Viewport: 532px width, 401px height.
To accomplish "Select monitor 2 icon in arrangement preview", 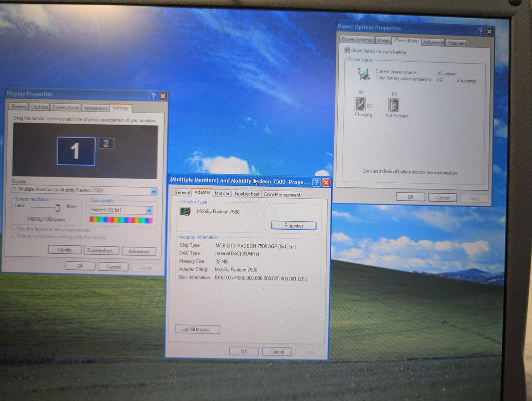I will (106, 143).
